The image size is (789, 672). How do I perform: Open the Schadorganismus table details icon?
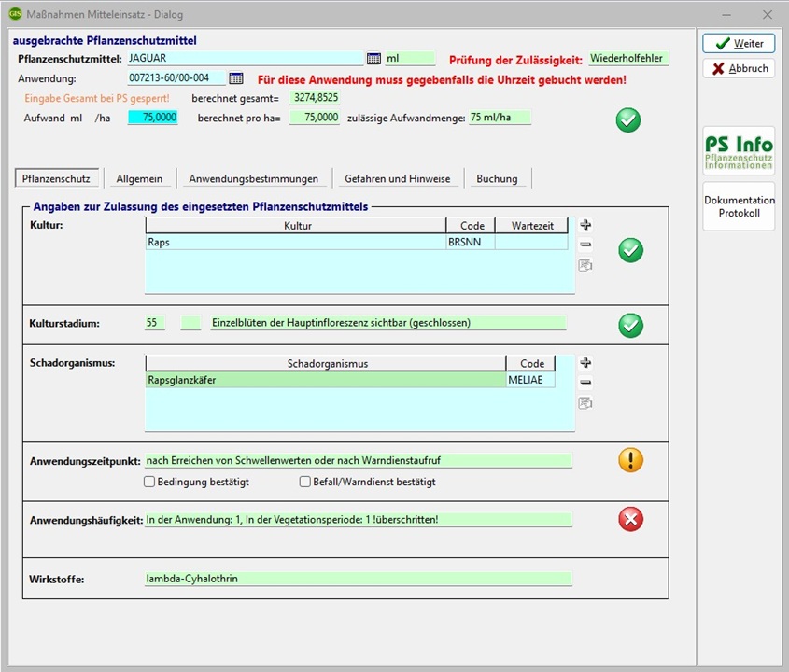pos(585,402)
